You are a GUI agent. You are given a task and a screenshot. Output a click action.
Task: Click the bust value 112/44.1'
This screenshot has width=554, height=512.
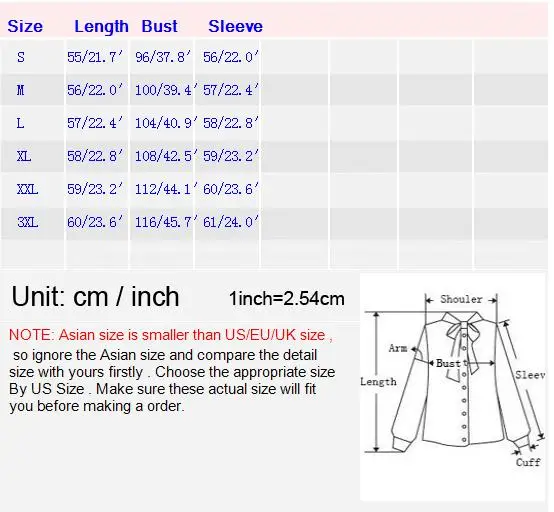coord(166,189)
